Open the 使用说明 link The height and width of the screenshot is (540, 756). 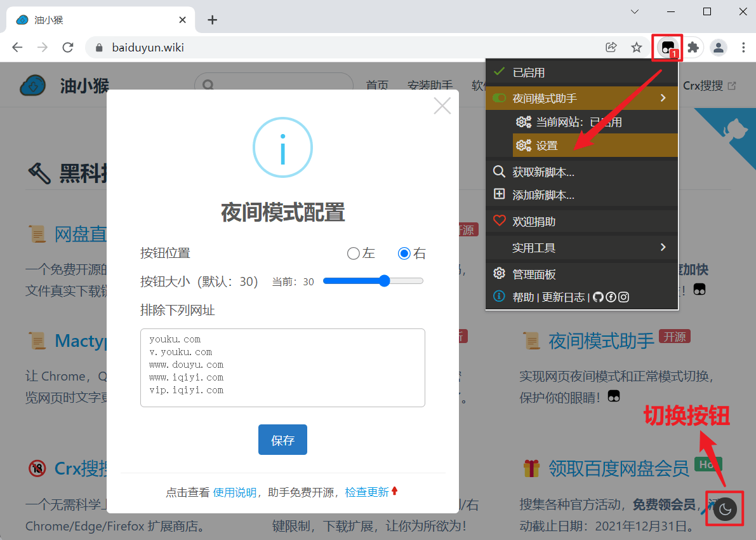(235, 492)
